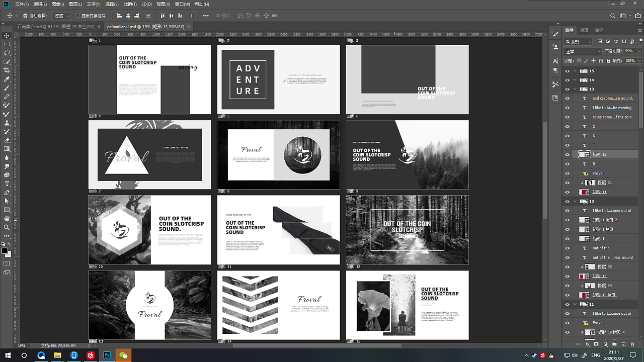Viewport: 644px width, 362px height.
Task: Collapse the 画板 11 artboard group
Action: pos(575,304)
